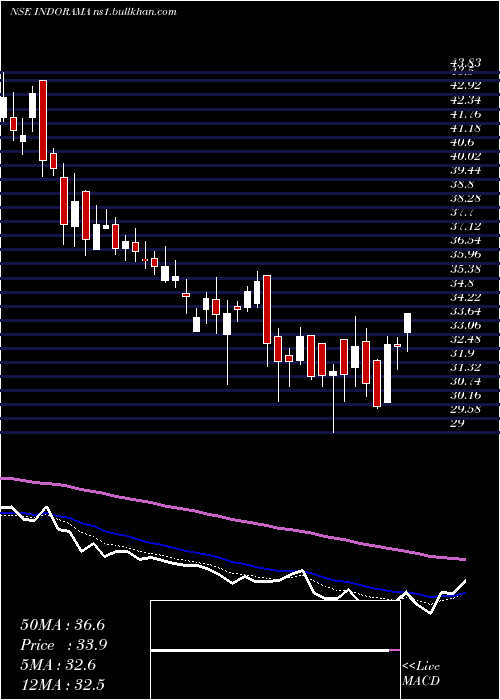Click the 41.76 price level label
500x700 pixels.
coord(466,115)
